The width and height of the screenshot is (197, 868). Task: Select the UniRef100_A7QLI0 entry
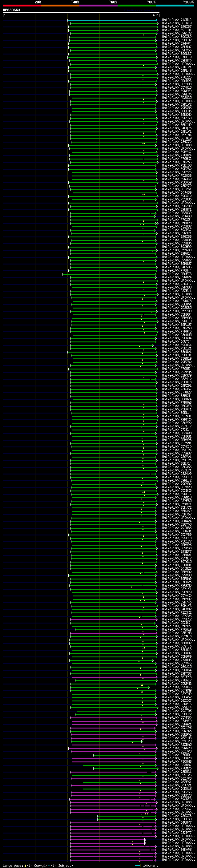click(x=176, y=57)
